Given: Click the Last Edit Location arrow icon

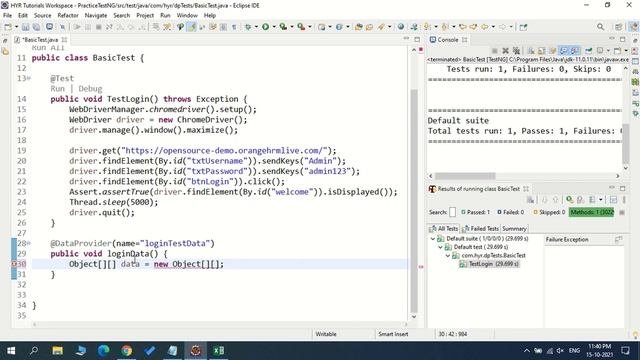Looking at the screenshot, I should click(463, 27).
